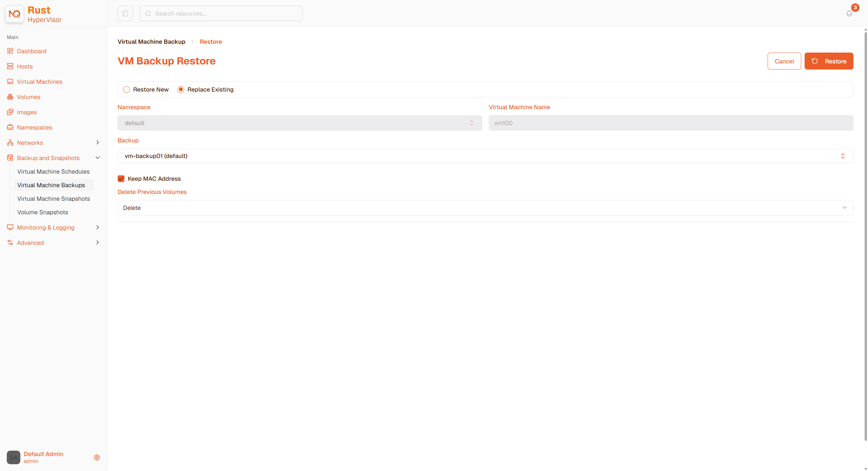Image resolution: width=868 pixels, height=471 pixels.
Task: Open Virtual Machine Backups submenu item
Action: click(54, 185)
